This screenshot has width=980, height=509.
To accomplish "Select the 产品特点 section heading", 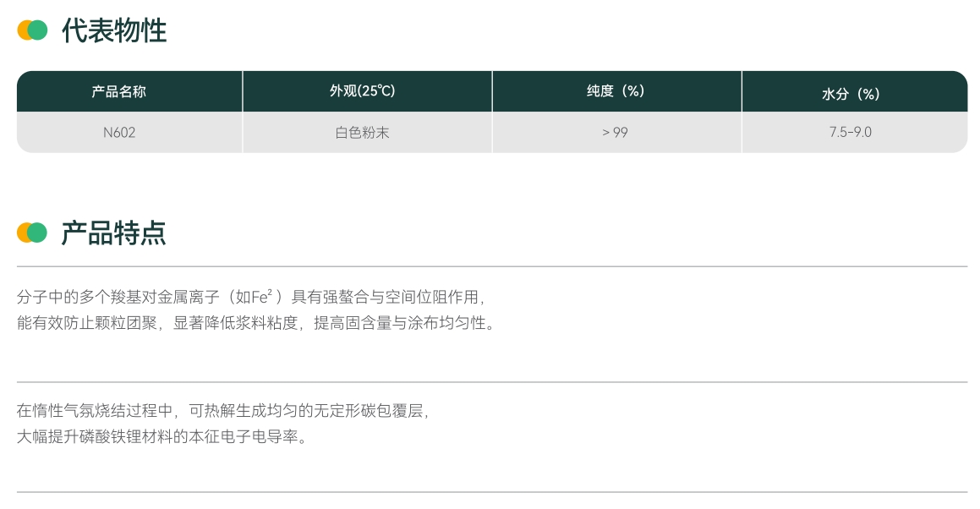I will 113,233.
